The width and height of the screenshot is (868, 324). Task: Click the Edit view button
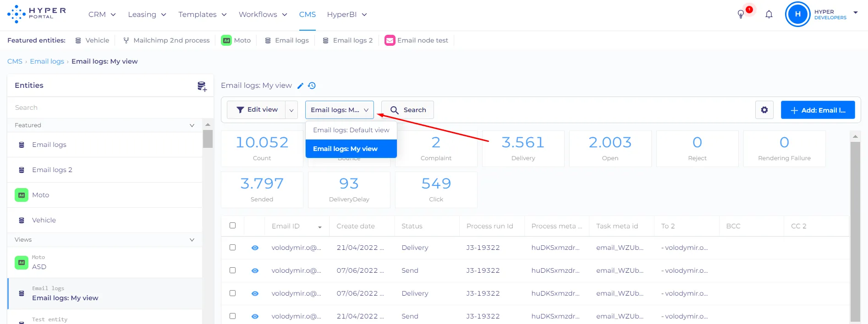click(x=257, y=110)
